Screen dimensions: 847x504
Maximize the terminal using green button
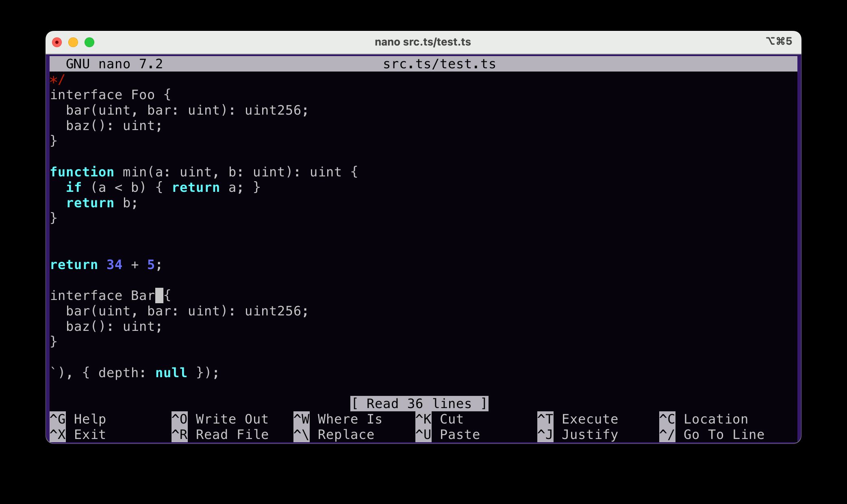click(x=89, y=42)
